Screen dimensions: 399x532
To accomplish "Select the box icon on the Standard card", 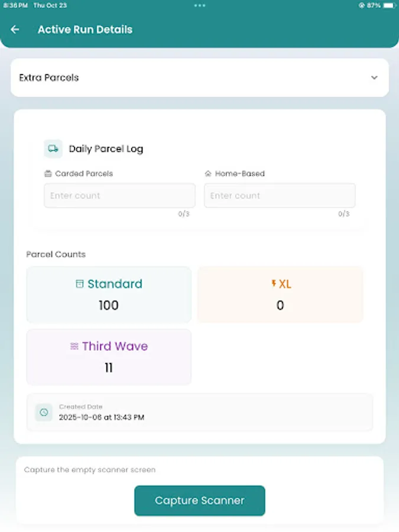I will tap(80, 284).
